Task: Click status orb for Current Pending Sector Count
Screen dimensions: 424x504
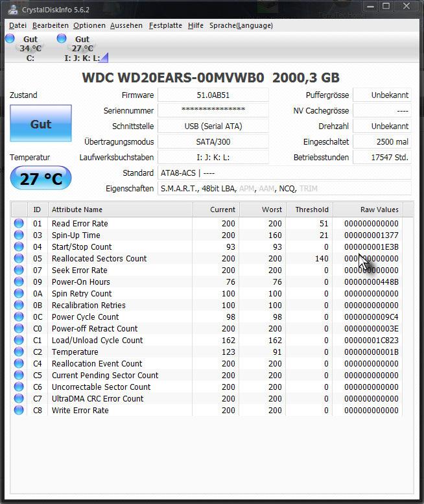Action: point(19,375)
